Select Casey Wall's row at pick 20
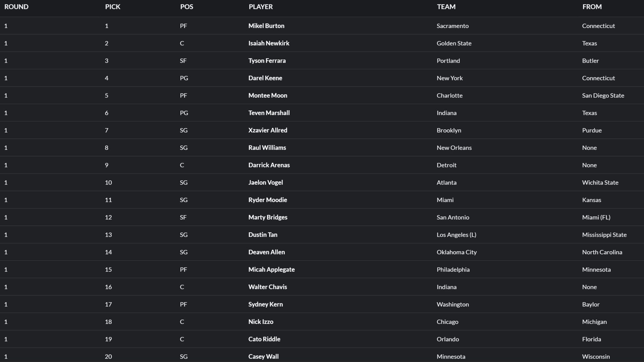This screenshot has width=644, height=362. [264, 357]
